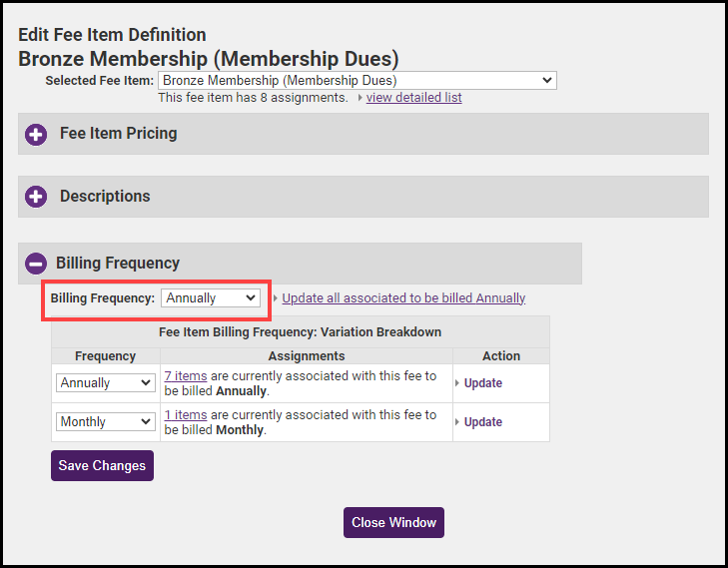This screenshot has width=728, height=568.
Task: Open Monthly frequency dropdown in variation table
Action: [106, 422]
